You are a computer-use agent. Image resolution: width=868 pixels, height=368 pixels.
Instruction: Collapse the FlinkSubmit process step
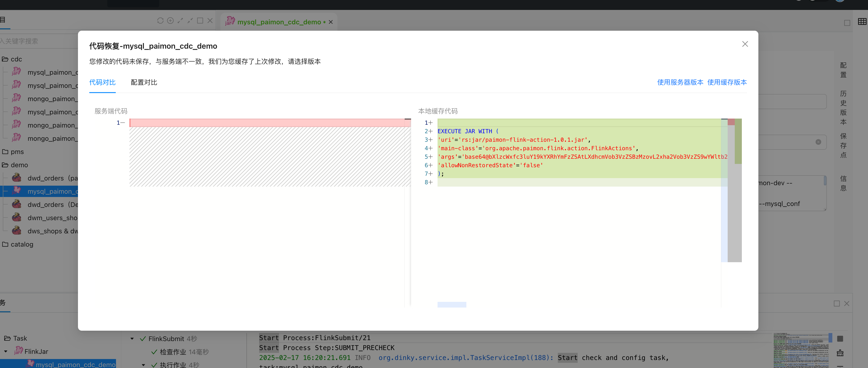tap(132, 339)
